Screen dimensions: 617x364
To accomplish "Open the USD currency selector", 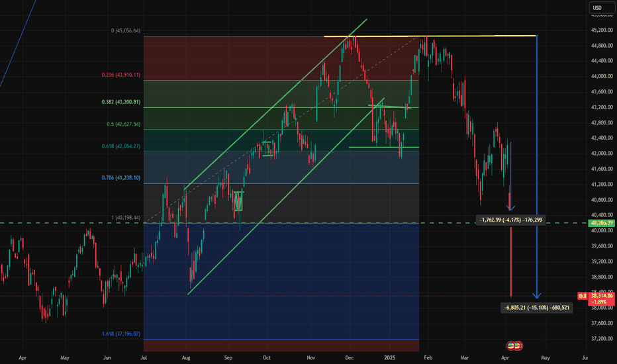I will pyautogui.click(x=602, y=7).
